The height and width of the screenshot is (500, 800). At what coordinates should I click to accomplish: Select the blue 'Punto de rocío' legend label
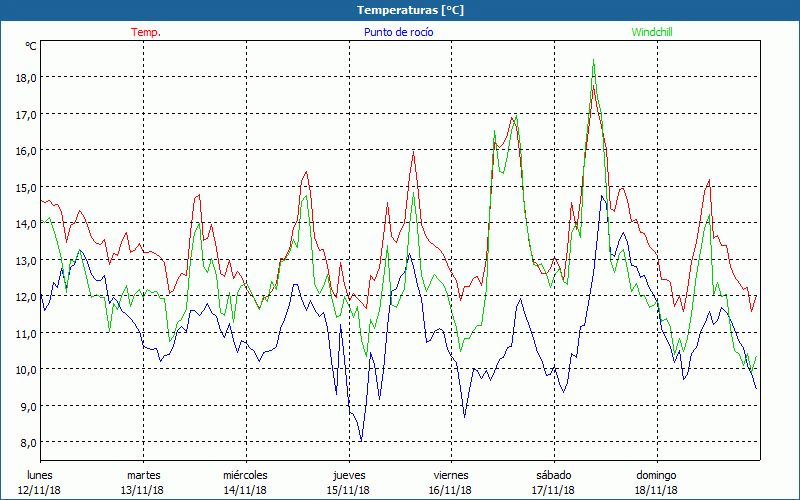(398, 32)
